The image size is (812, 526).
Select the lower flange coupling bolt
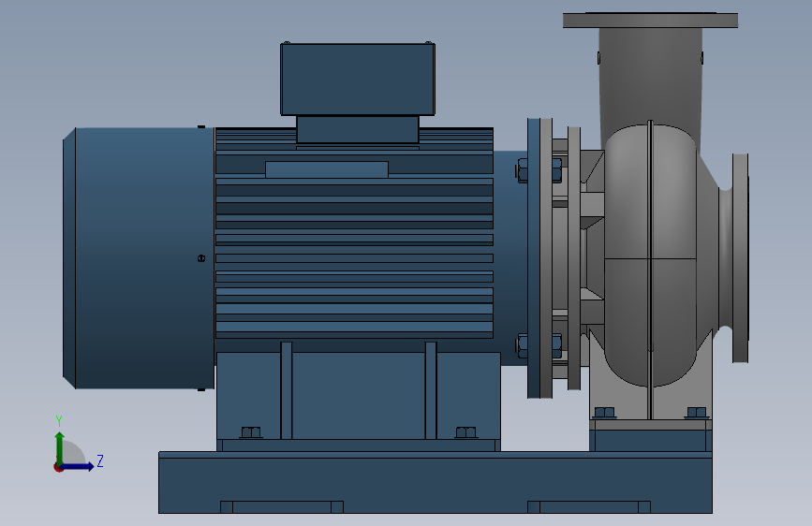coord(539,346)
